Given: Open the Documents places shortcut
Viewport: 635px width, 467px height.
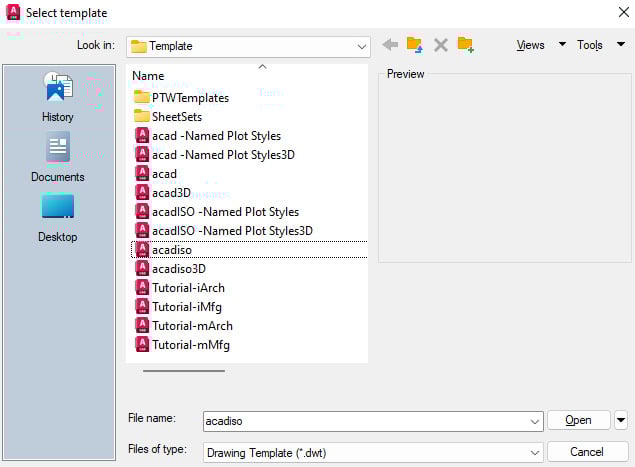Looking at the screenshot, I should click(x=58, y=157).
